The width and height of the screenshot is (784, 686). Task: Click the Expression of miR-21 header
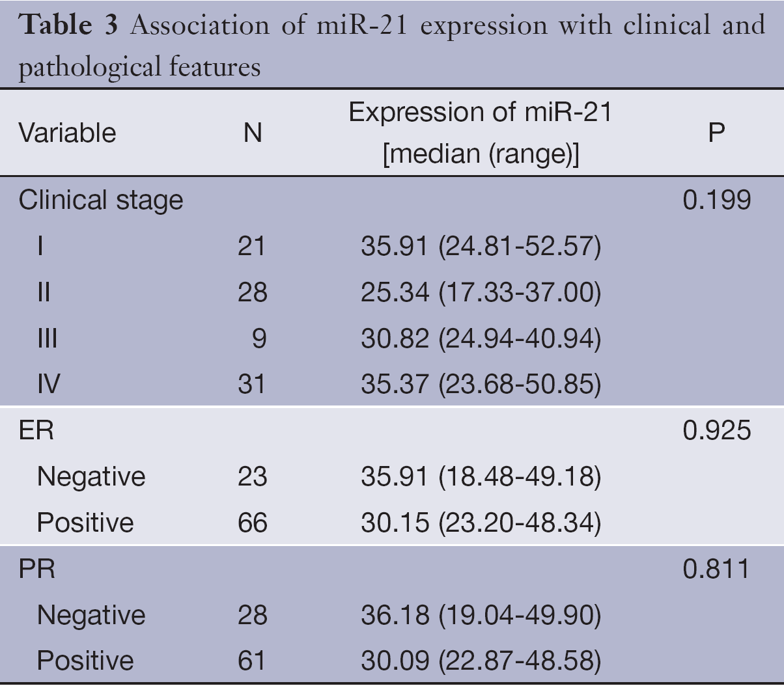click(x=481, y=133)
